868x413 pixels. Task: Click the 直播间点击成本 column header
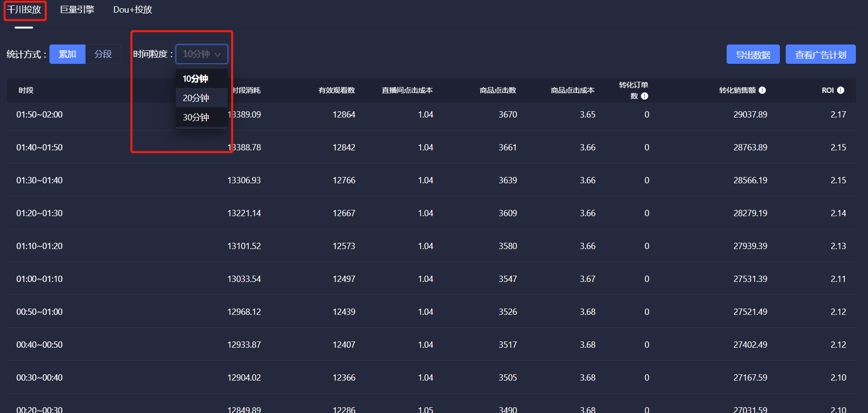(x=407, y=90)
